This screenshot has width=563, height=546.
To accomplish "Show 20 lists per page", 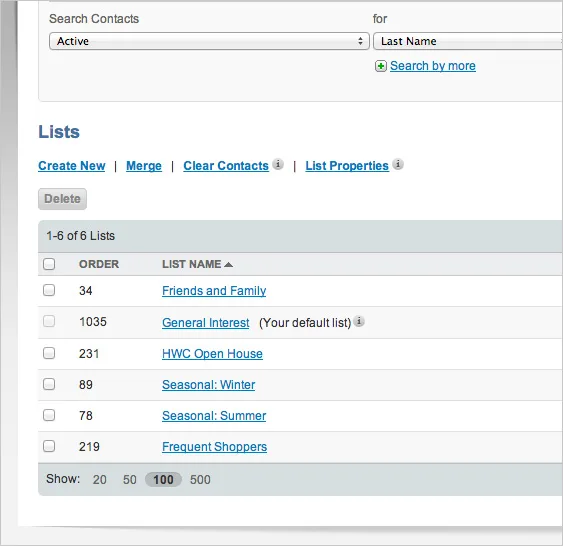I will pyautogui.click(x=99, y=480).
